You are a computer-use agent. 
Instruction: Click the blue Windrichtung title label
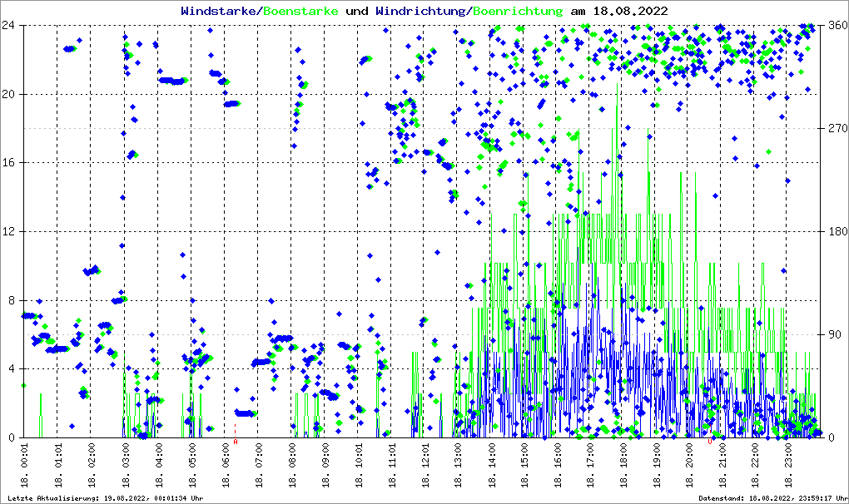(x=421, y=11)
